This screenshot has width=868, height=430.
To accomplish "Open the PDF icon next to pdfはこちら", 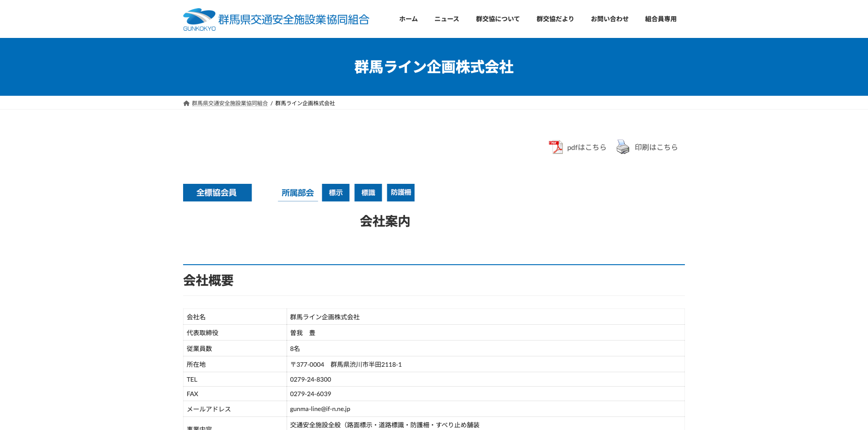I will [556, 147].
